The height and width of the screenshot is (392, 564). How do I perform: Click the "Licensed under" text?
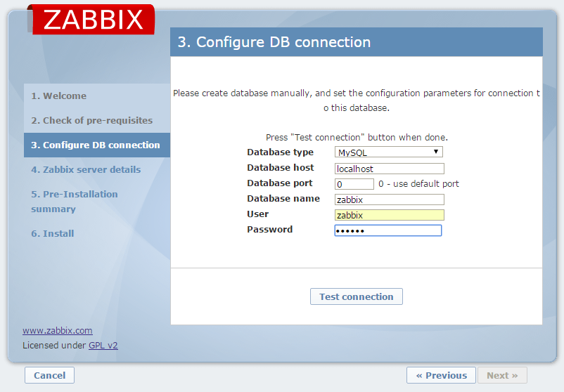point(54,345)
